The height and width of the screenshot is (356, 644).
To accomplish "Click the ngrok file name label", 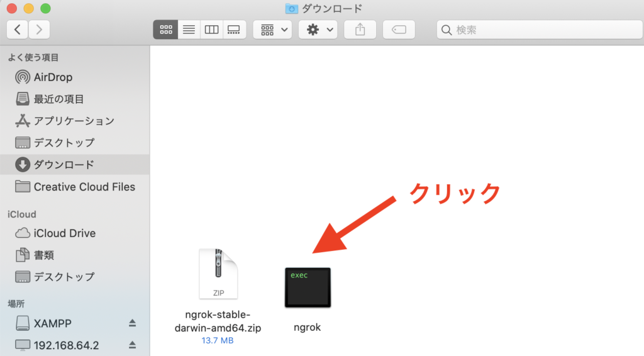I will pos(307,327).
